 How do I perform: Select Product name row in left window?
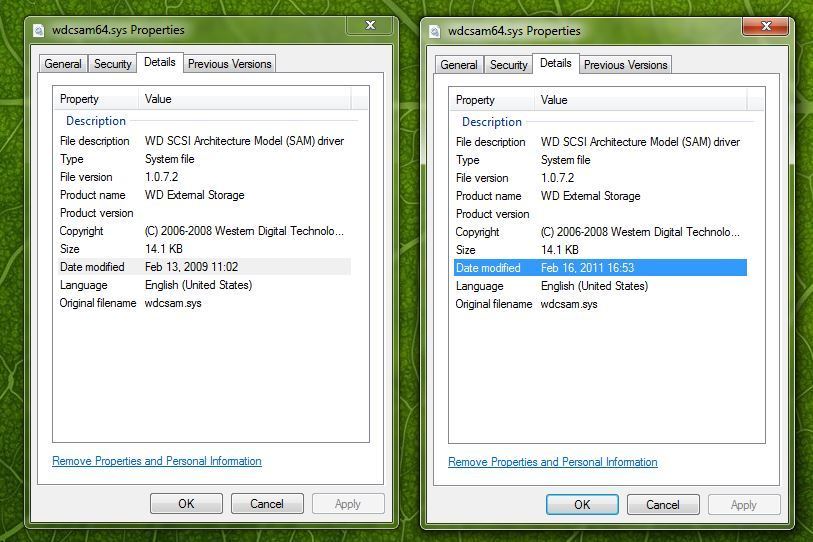click(x=204, y=195)
